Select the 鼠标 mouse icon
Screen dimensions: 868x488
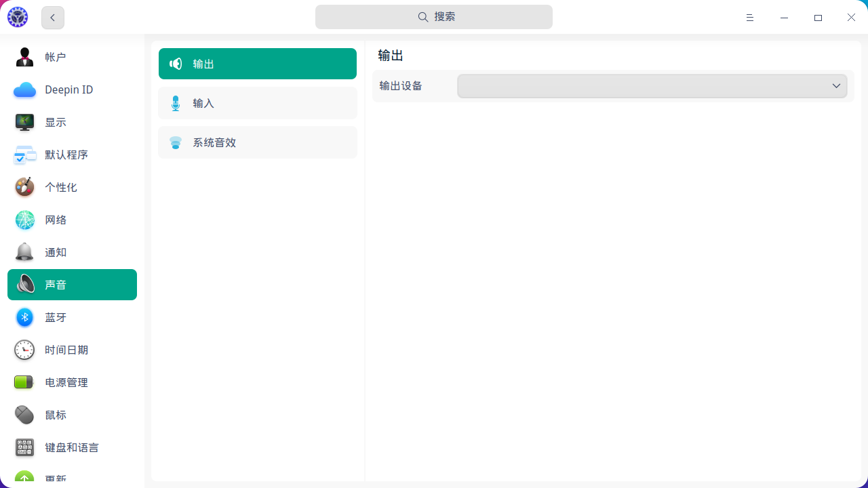click(x=25, y=415)
